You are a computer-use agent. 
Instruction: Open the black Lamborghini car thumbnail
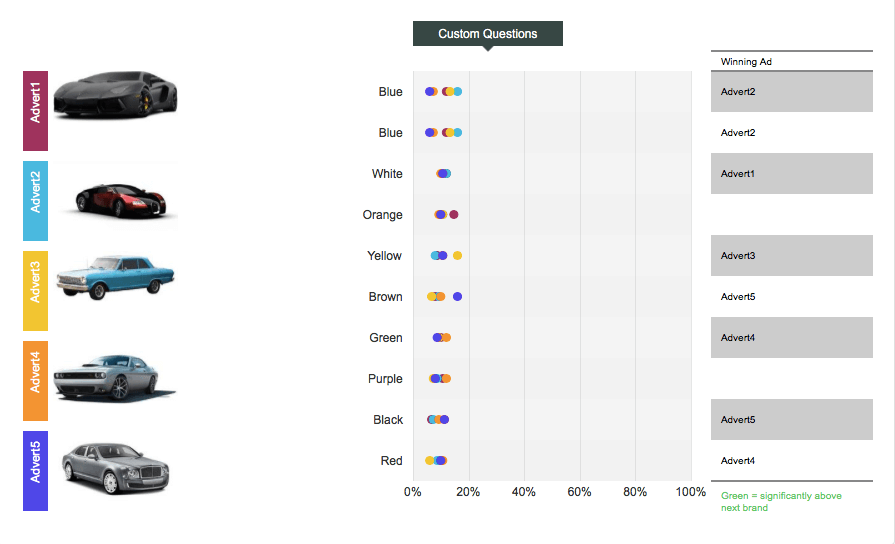115,95
